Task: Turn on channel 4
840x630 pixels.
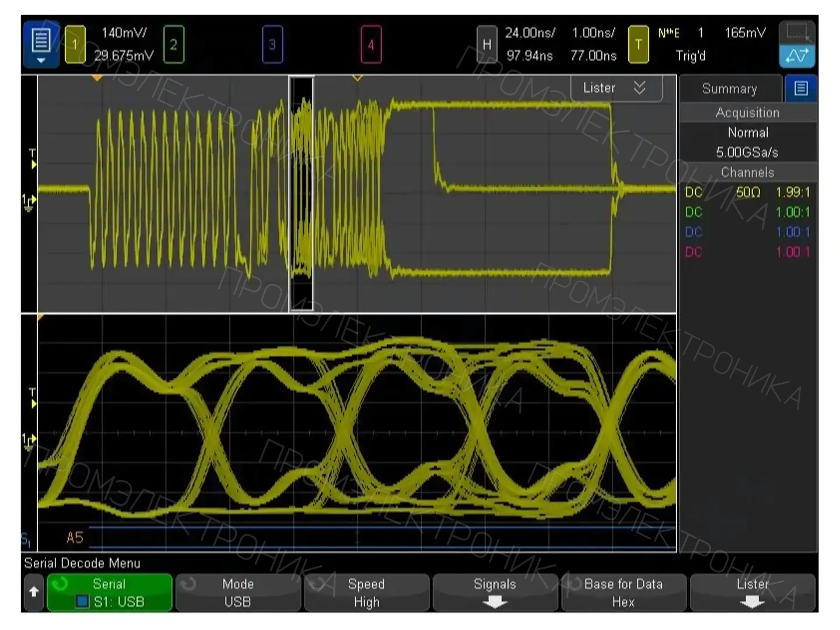Action: (x=371, y=44)
